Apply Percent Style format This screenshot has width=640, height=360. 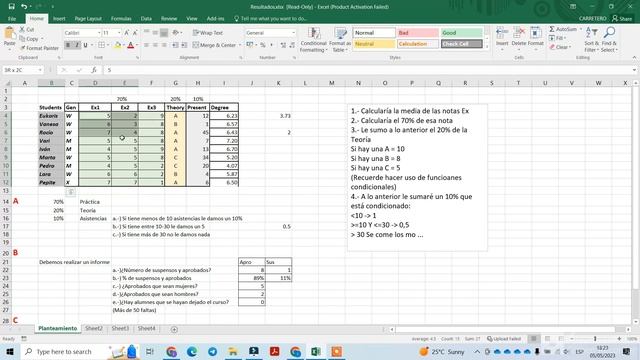263,45
